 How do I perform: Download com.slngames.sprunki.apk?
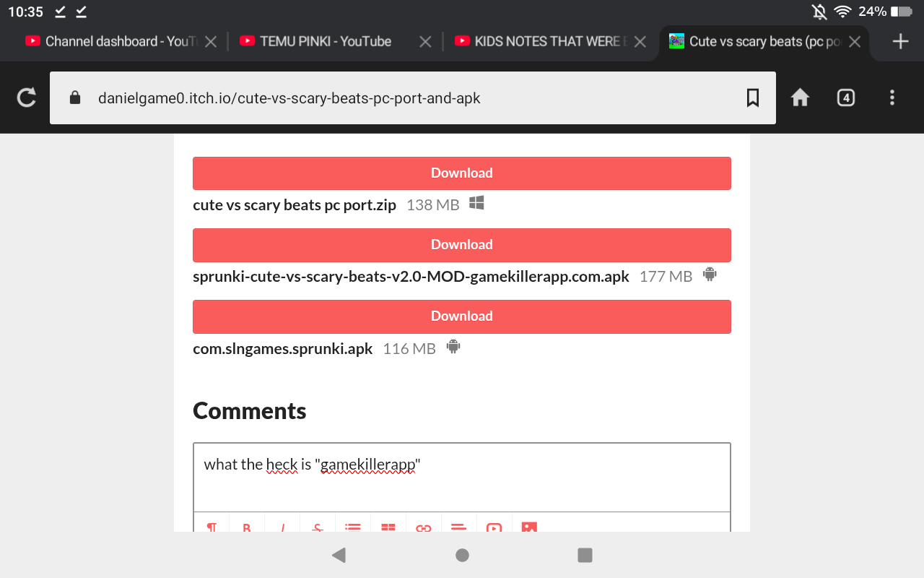tap(462, 316)
